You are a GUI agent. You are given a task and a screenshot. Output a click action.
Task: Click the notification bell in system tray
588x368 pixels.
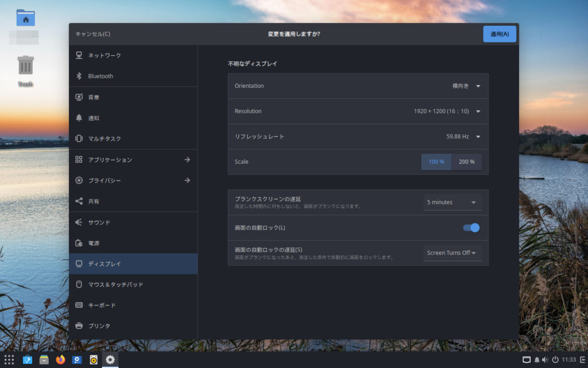coord(537,360)
